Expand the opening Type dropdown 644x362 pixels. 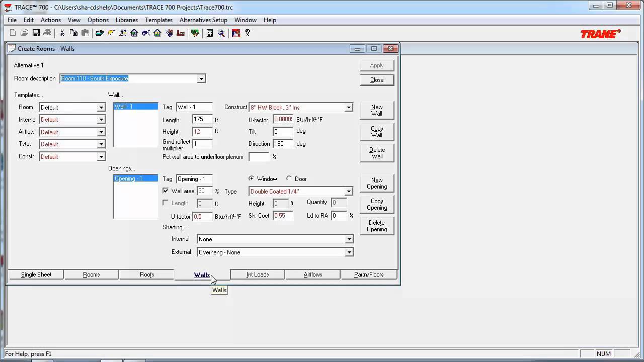[349, 191]
